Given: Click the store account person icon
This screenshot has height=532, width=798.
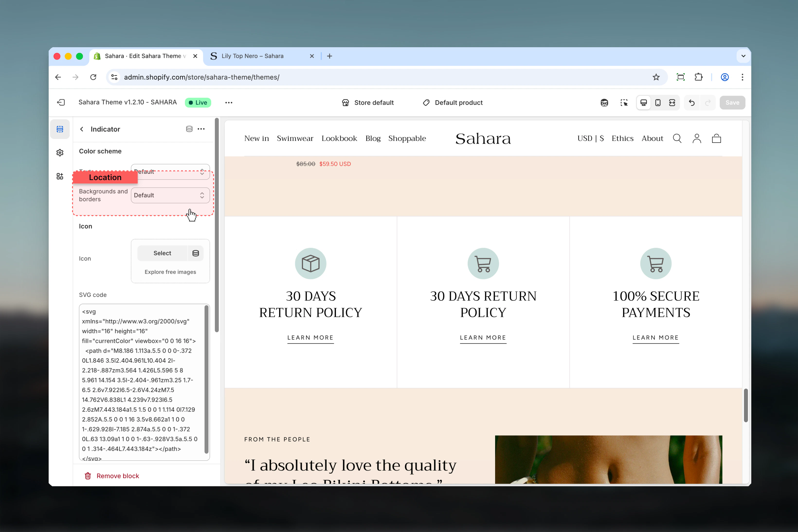Looking at the screenshot, I should (x=697, y=138).
